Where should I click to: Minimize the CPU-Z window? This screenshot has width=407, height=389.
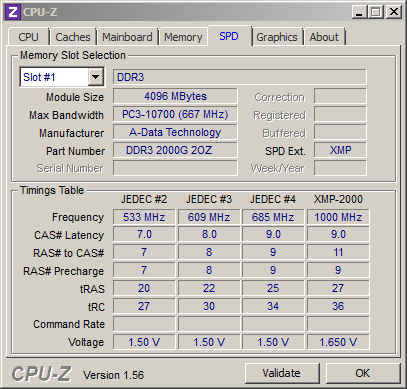(359, 12)
